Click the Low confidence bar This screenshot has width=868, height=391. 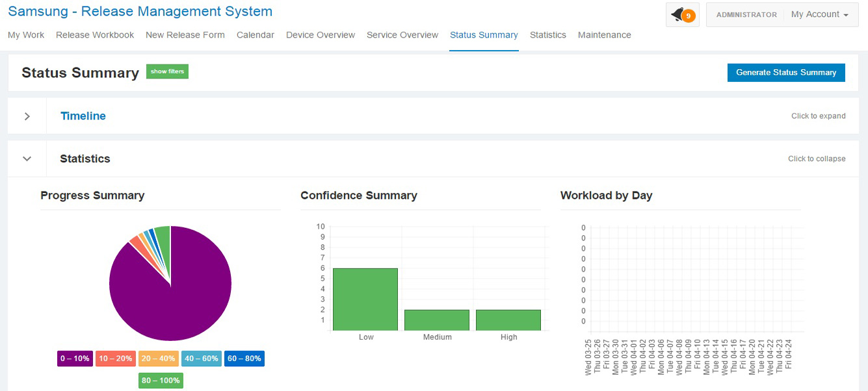pyautogui.click(x=365, y=299)
